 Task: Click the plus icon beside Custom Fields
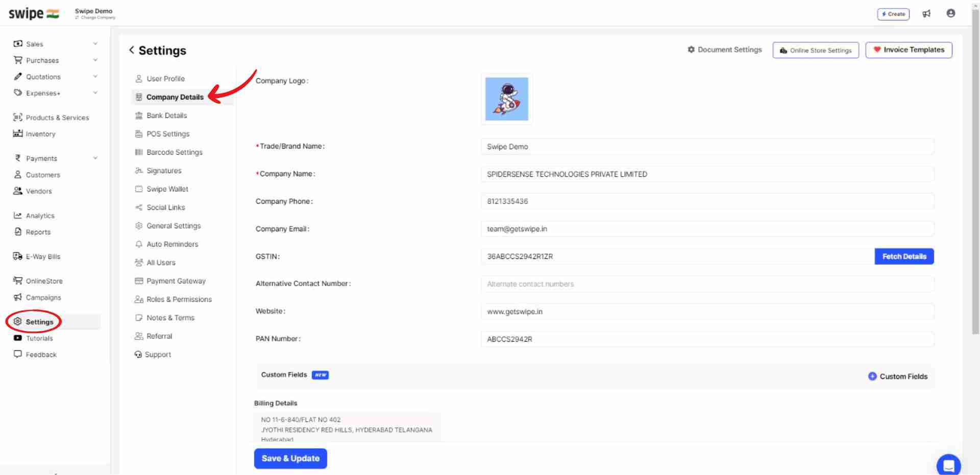click(x=872, y=376)
